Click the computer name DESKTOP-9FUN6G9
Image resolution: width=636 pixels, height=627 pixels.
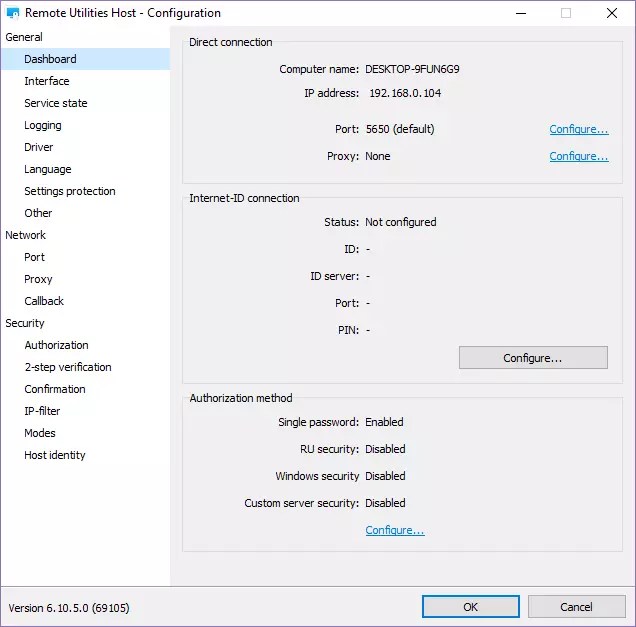click(x=412, y=69)
